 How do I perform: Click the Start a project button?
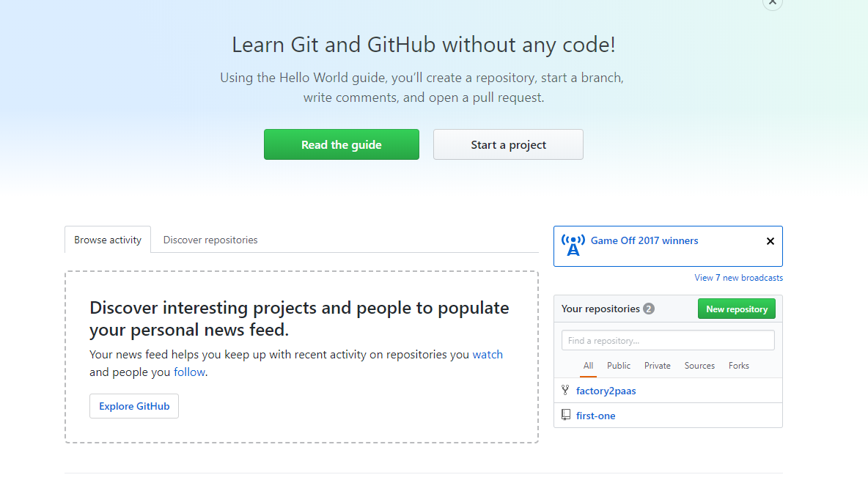coord(507,144)
